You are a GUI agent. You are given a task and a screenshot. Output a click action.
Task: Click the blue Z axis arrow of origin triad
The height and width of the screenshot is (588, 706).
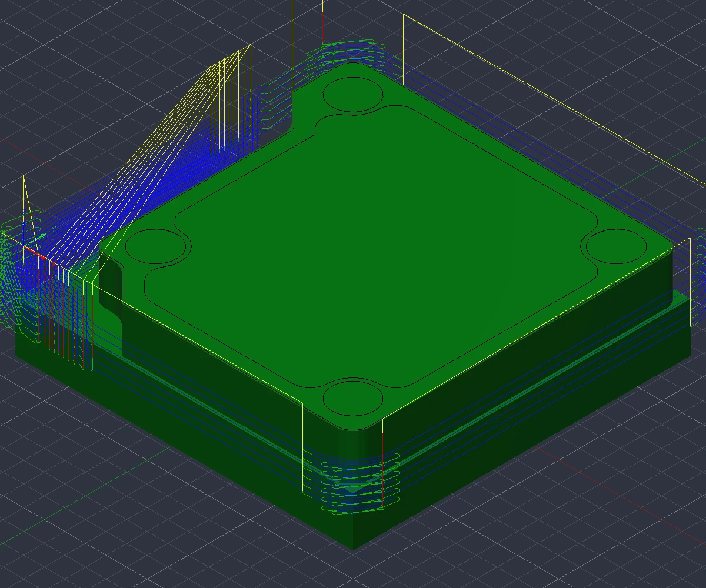[x=24, y=233]
